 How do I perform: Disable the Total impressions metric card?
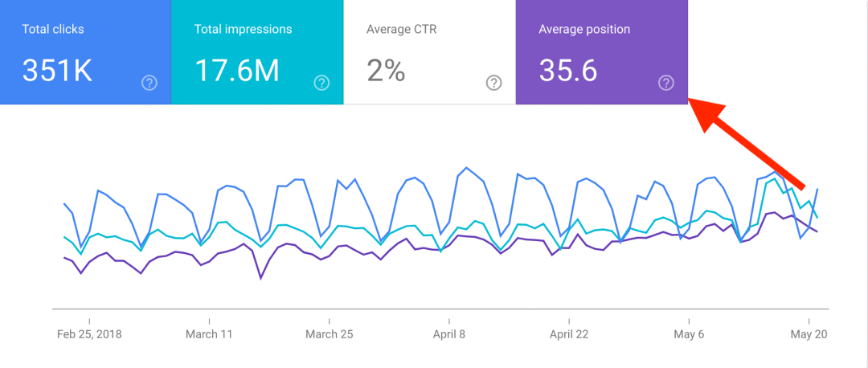[x=257, y=52]
